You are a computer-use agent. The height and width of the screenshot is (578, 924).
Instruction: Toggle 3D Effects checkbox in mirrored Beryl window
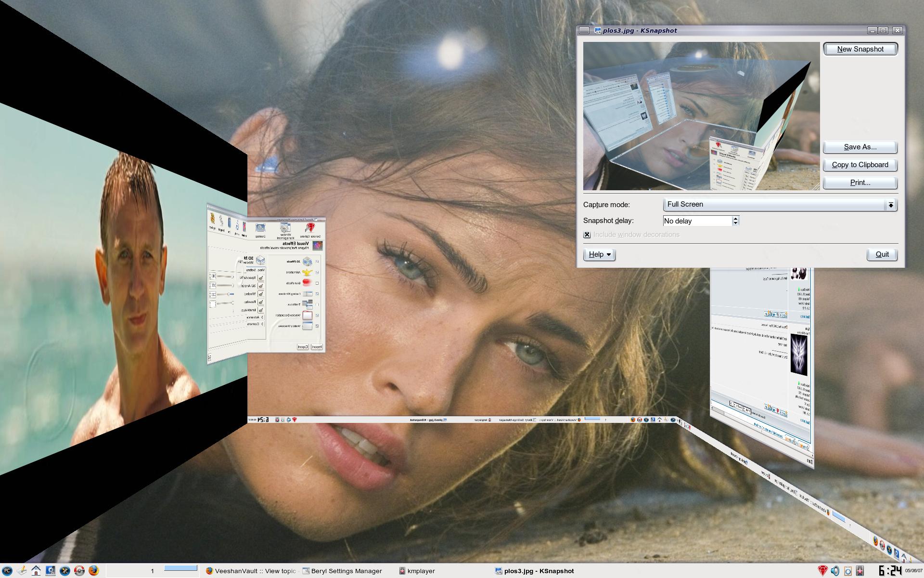click(x=317, y=262)
